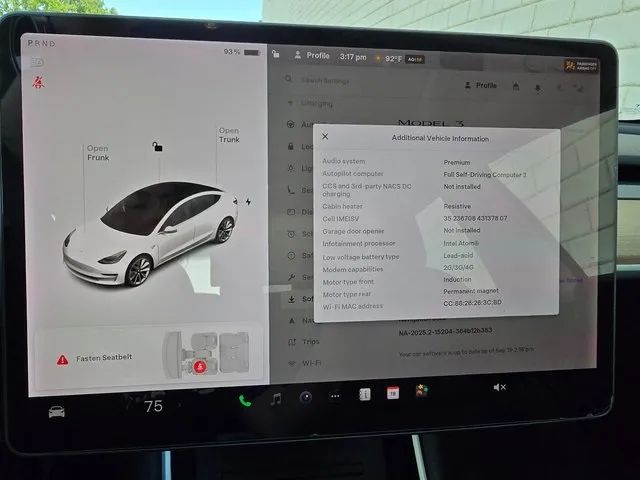
Task: Open the Music app in bottom bar
Action: click(276, 398)
